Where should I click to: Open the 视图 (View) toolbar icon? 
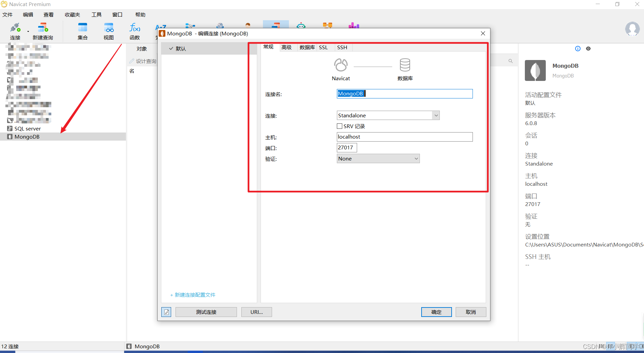[x=109, y=31]
